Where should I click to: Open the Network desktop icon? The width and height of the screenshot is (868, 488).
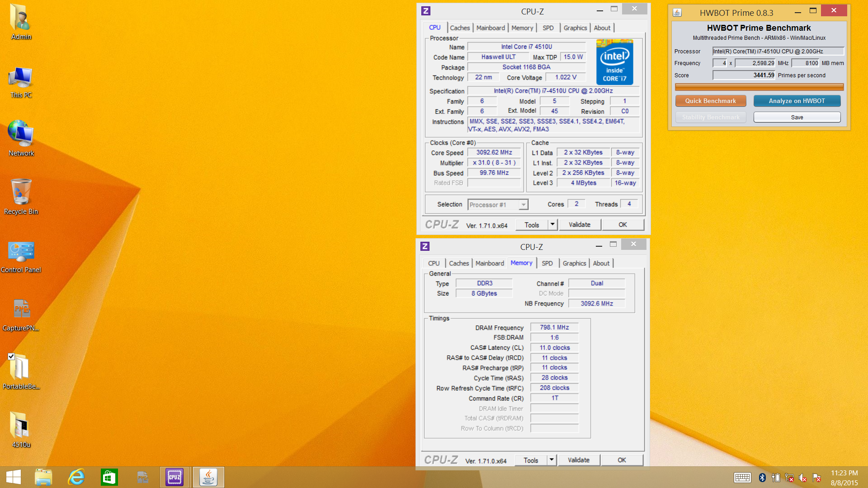point(21,139)
